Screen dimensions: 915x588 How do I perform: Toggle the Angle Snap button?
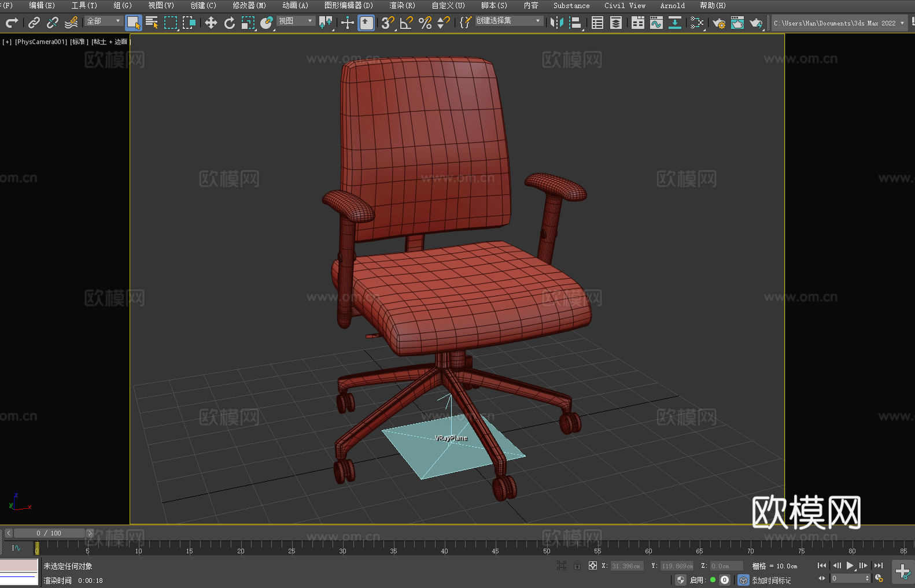[407, 23]
